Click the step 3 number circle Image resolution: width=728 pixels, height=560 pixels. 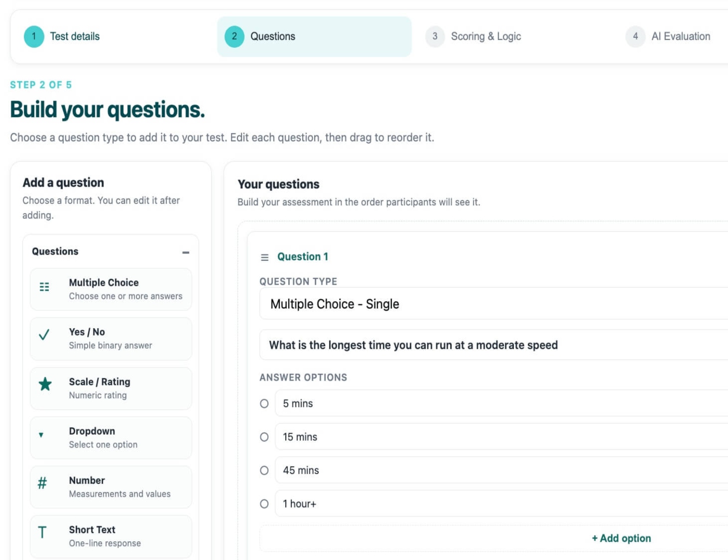coord(435,37)
